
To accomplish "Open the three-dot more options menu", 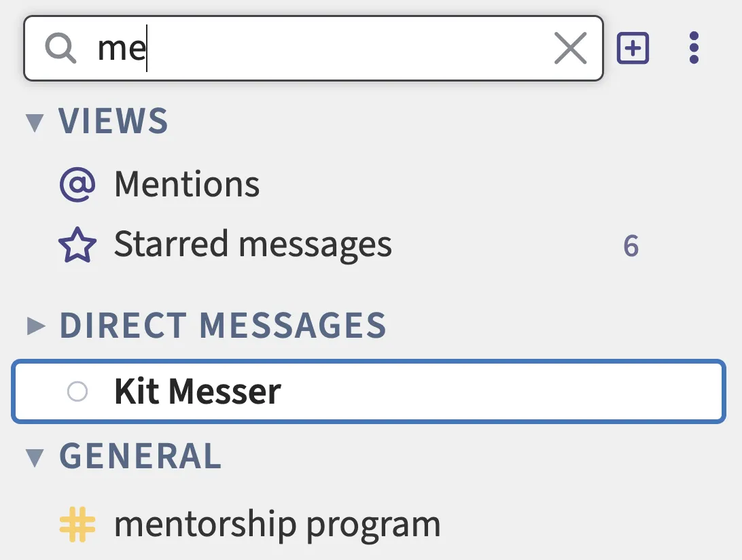I will (x=693, y=48).
